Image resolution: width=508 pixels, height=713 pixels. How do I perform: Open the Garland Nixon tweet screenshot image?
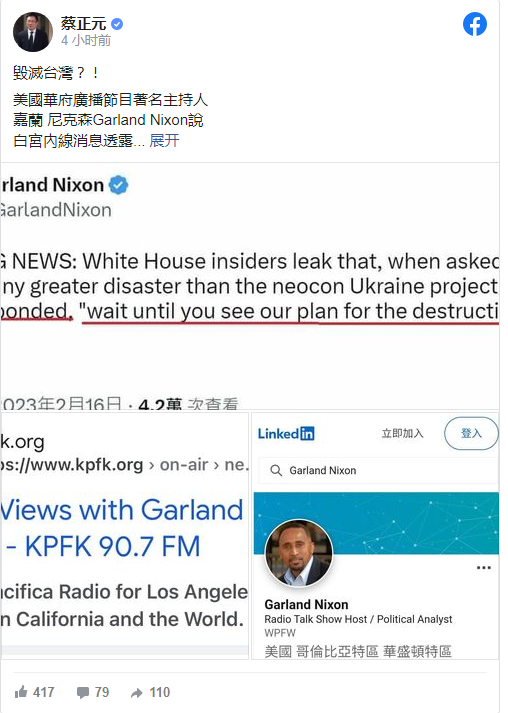click(250, 287)
